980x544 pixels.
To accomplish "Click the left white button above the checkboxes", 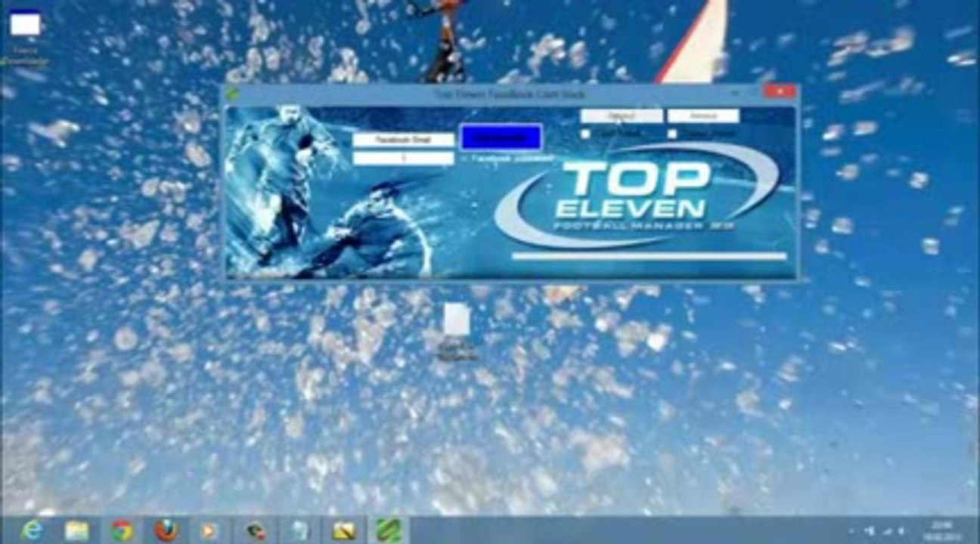I will 621,116.
